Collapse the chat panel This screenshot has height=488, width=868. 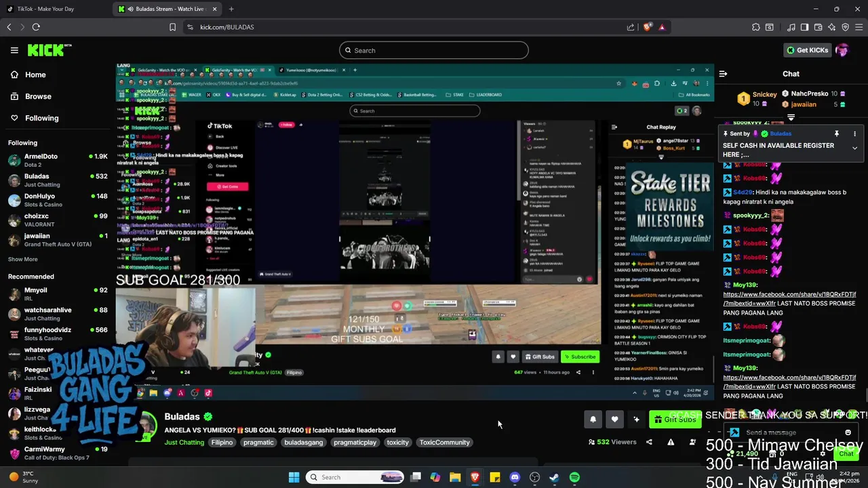(x=723, y=74)
